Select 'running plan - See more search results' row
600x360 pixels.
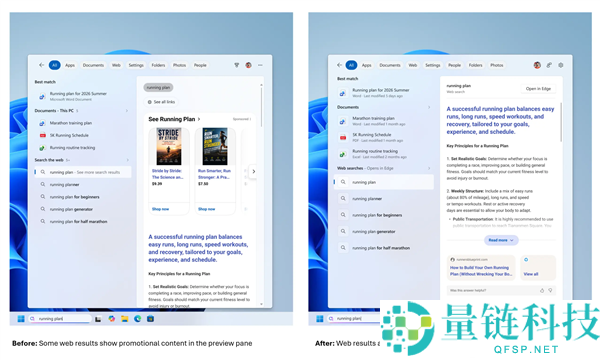coord(82,172)
